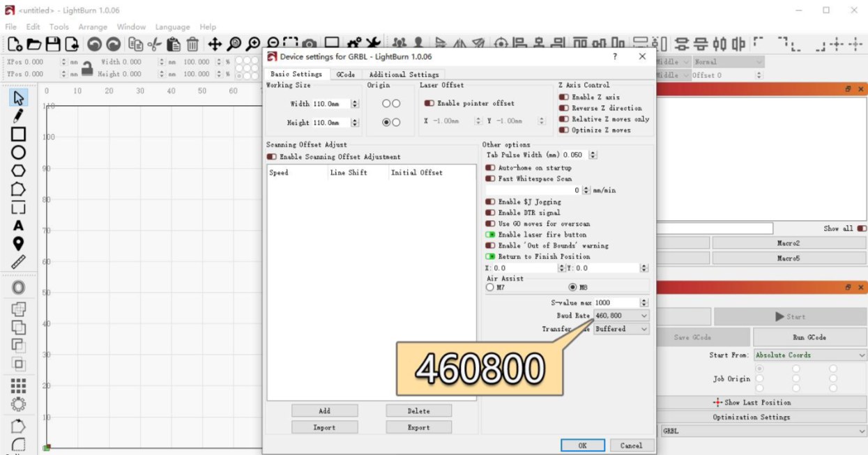The image size is (868, 455).
Task: Open the Tools menu
Action: [x=59, y=26]
